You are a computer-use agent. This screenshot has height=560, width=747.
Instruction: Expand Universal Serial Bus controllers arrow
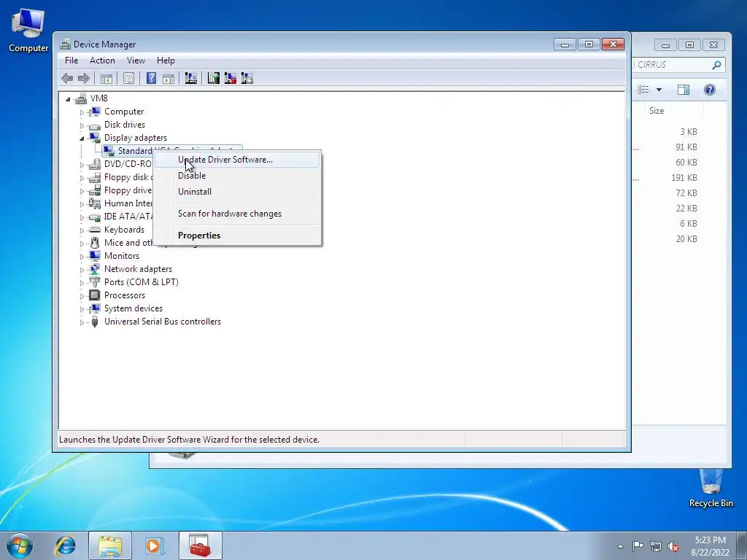(x=82, y=322)
